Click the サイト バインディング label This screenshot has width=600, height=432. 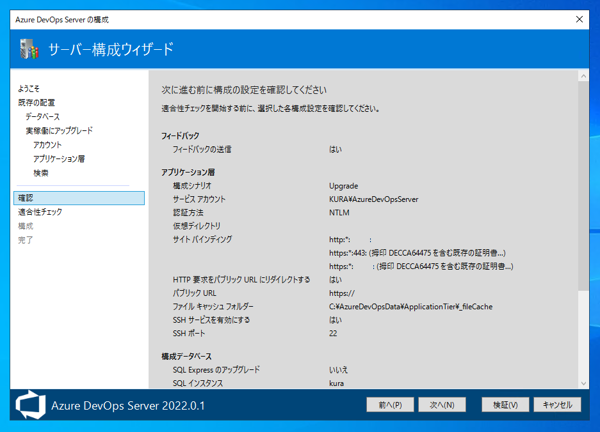[x=202, y=240]
